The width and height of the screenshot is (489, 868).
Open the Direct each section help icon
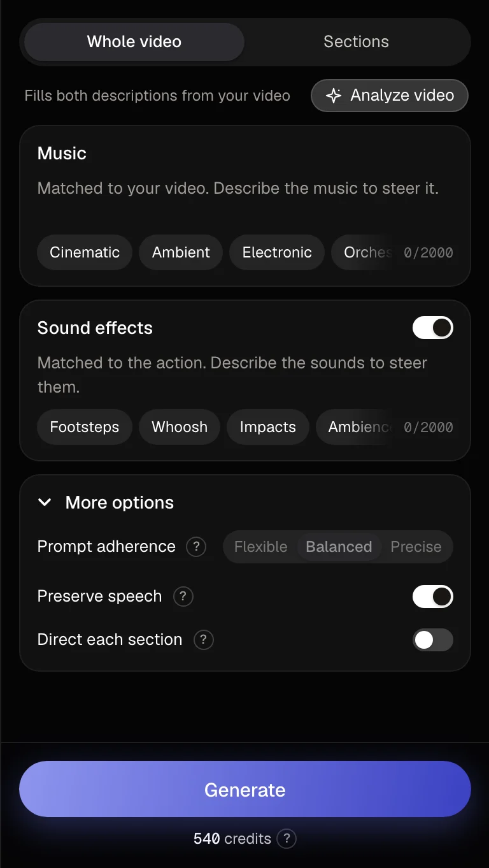coord(203,640)
